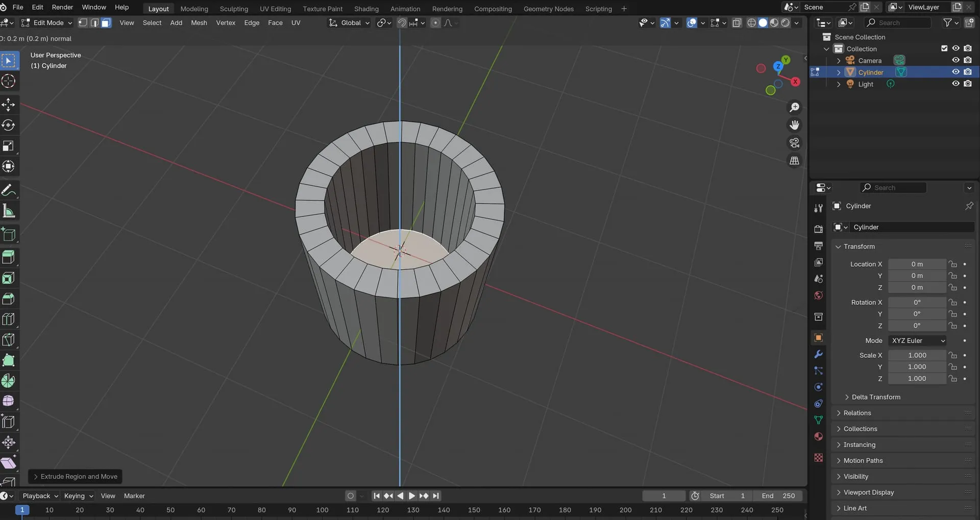Open Modifiers wrench tab in properties
The image size is (980, 520).
[819, 354]
